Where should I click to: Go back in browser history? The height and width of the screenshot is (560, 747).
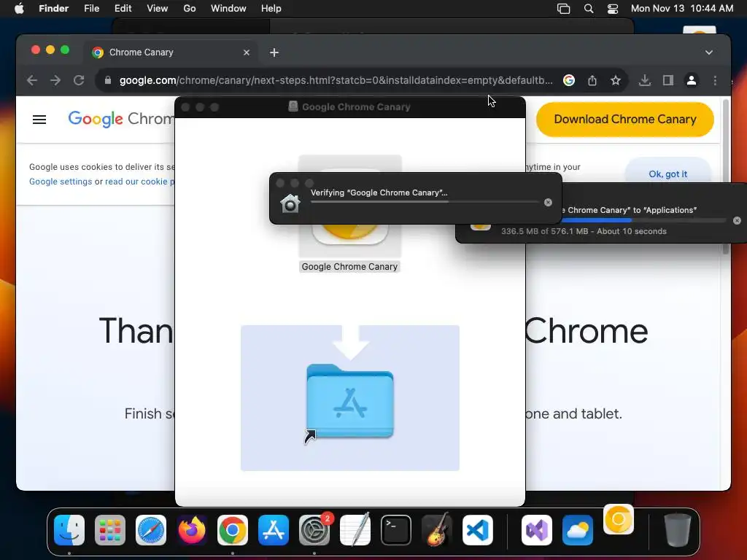click(x=32, y=80)
